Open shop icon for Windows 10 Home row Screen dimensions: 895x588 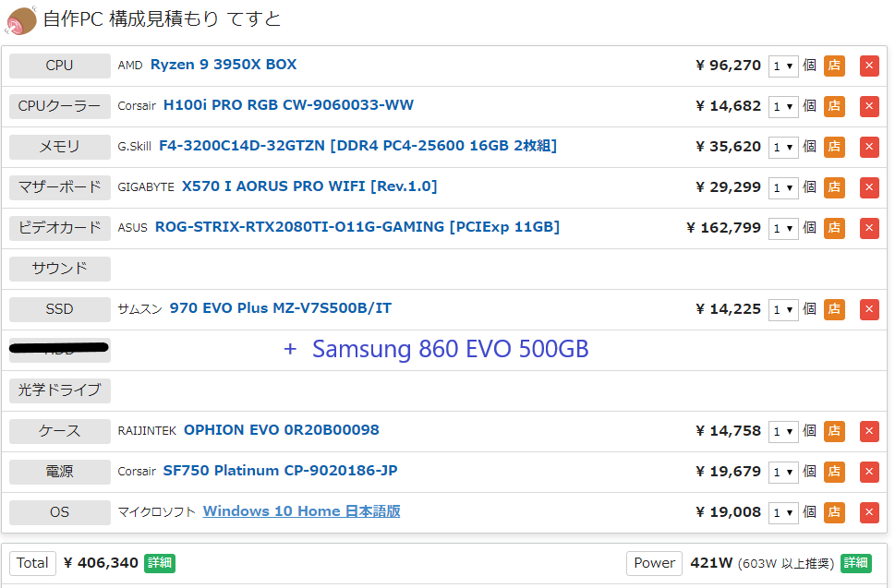(834, 512)
